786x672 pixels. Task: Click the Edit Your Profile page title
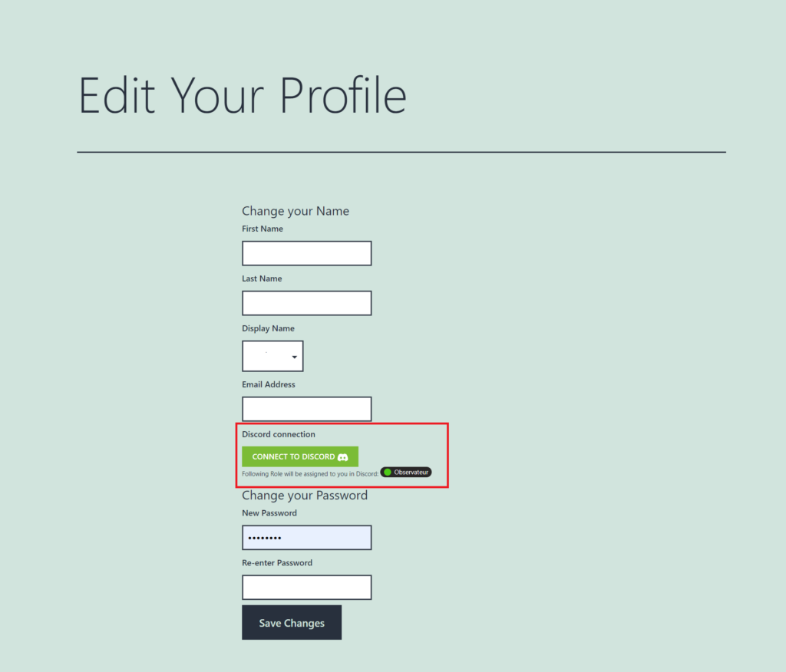243,95
